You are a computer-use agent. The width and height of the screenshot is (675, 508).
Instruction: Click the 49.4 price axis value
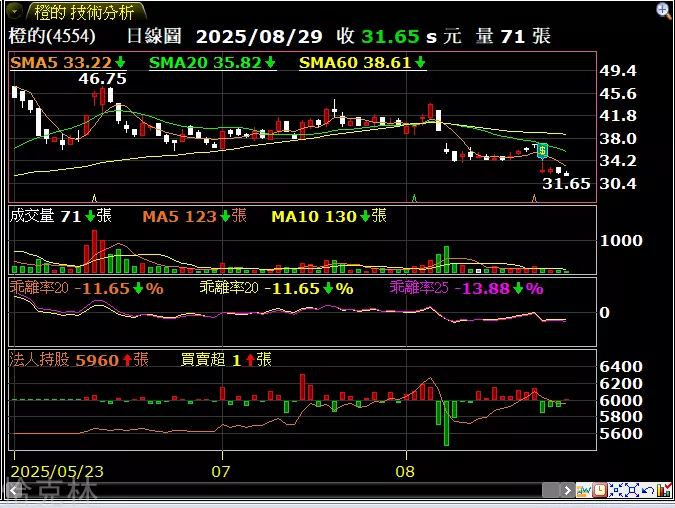coord(618,71)
